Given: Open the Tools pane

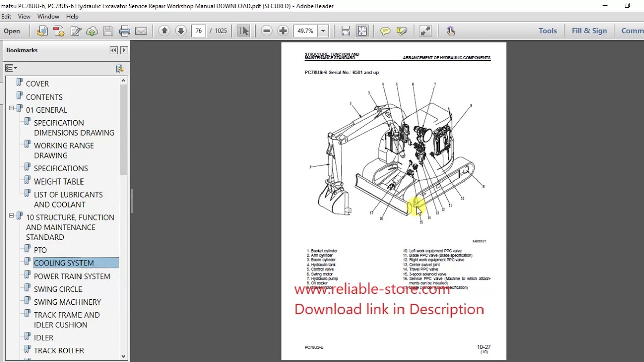Looking at the screenshot, I should (x=548, y=31).
